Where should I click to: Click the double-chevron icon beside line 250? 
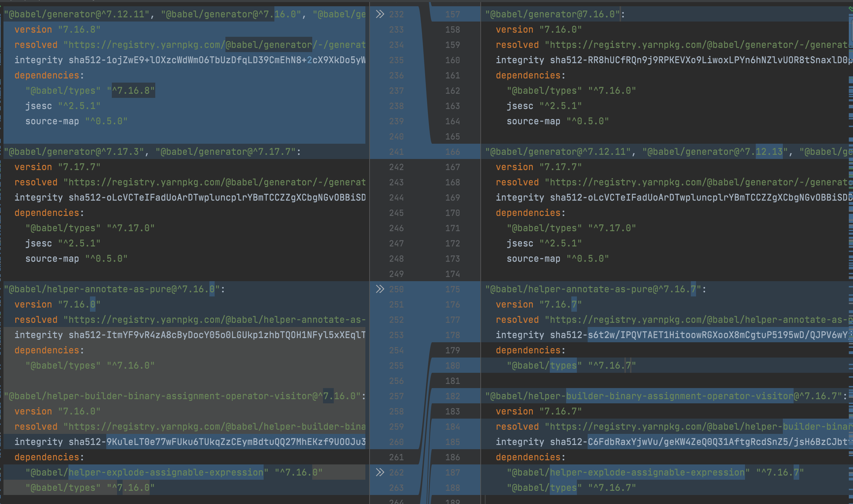point(380,289)
